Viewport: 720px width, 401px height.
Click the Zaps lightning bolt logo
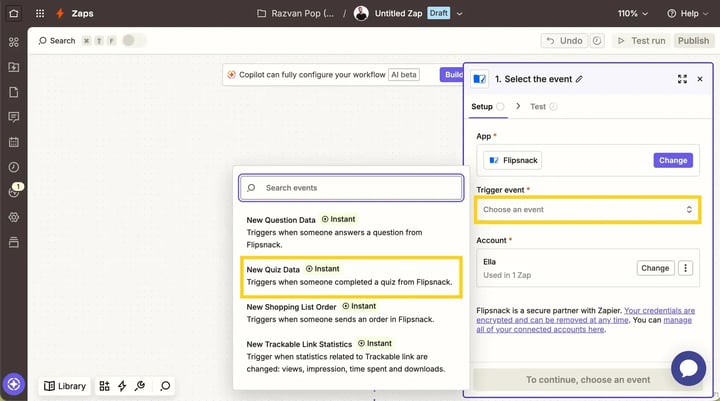click(60, 13)
